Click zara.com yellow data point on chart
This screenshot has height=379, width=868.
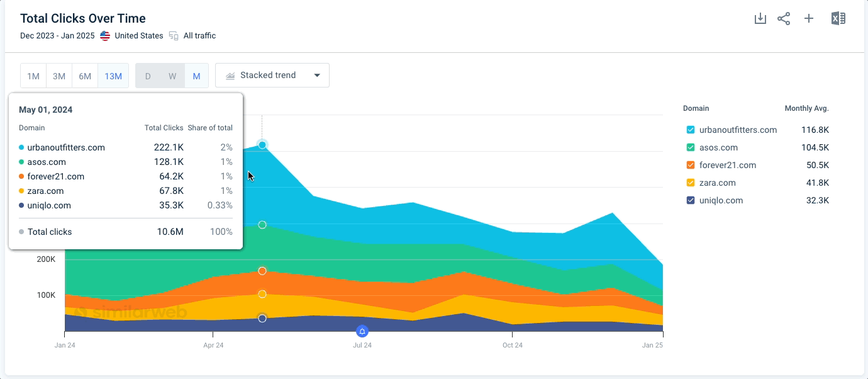(x=262, y=294)
